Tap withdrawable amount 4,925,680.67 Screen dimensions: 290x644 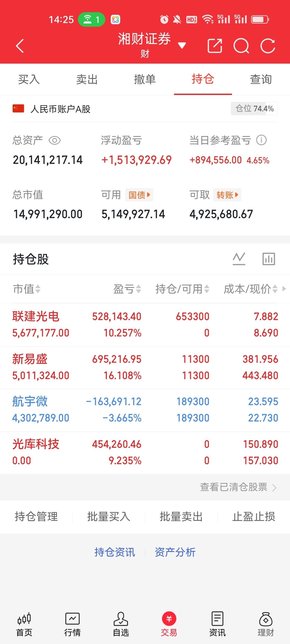click(x=221, y=214)
